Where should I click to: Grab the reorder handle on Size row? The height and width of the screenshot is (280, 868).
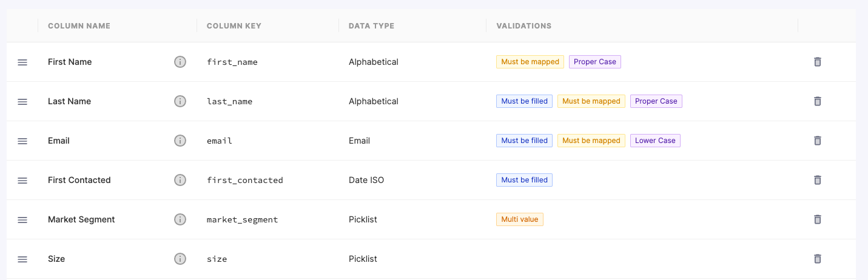click(22, 259)
